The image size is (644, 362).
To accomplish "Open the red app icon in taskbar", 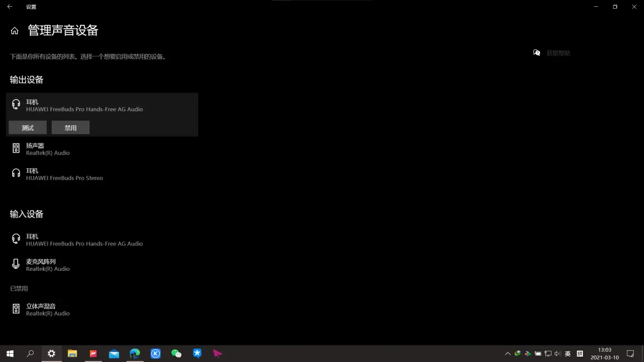I will [93, 354].
